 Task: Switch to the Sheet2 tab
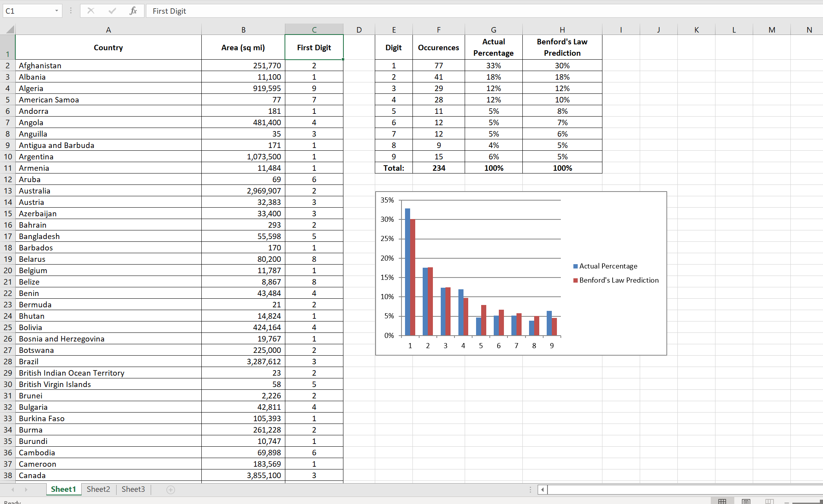[98, 489]
